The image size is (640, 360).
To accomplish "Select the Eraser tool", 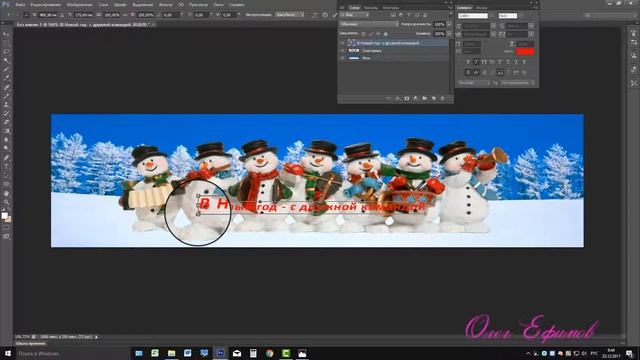I will coord(6,122).
